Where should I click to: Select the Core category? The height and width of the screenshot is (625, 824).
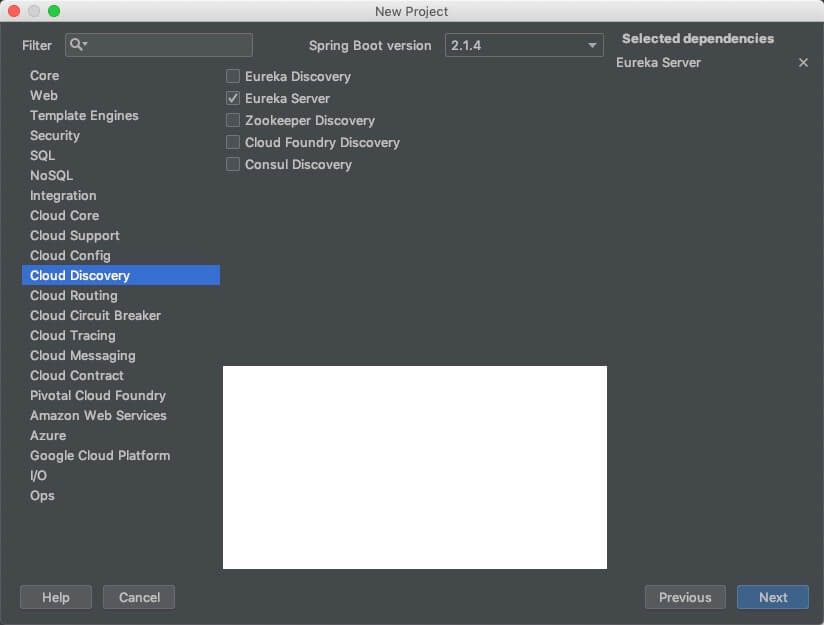point(121,76)
